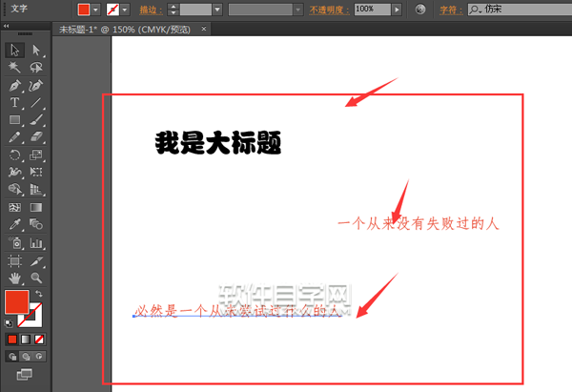Viewport: 572px width, 392px height.
Task: Select the Paintbrush tool
Action: pyautogui.click(x=36, y=120)
